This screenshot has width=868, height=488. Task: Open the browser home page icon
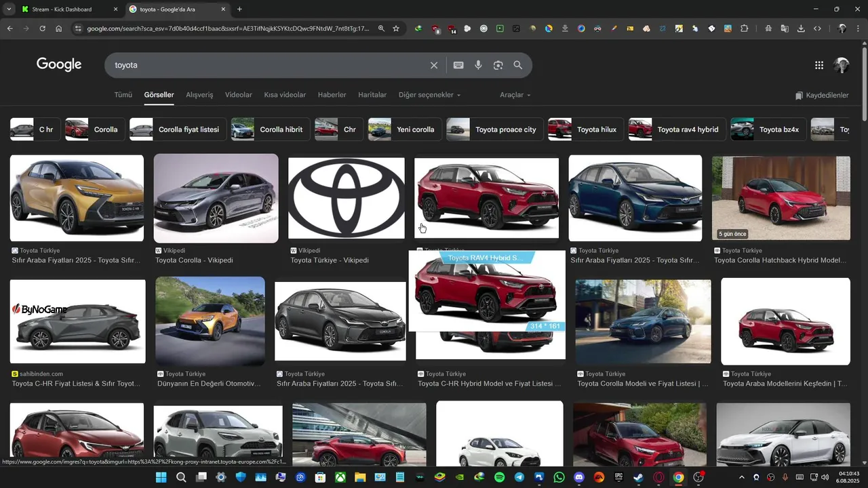(x=59, y=28)
